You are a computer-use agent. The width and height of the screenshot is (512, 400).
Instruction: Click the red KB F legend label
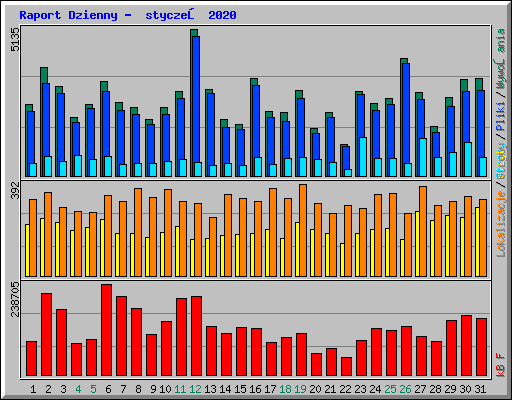[x=501, y=365]
